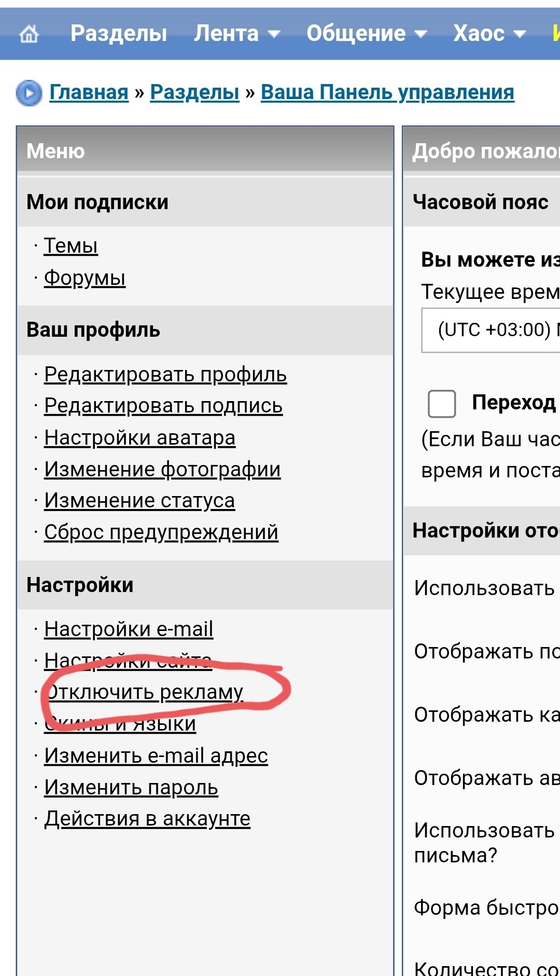Select Редактировать профиль link

165,374
